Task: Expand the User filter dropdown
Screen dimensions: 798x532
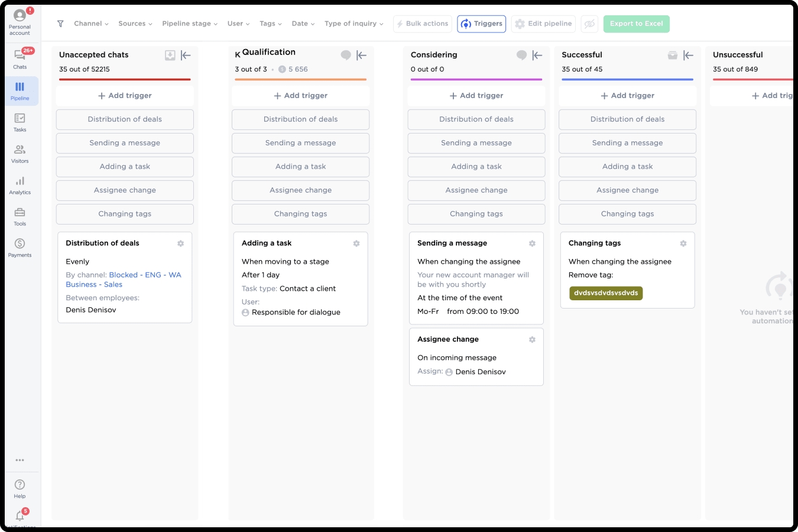Action: (x=238, y=24)
